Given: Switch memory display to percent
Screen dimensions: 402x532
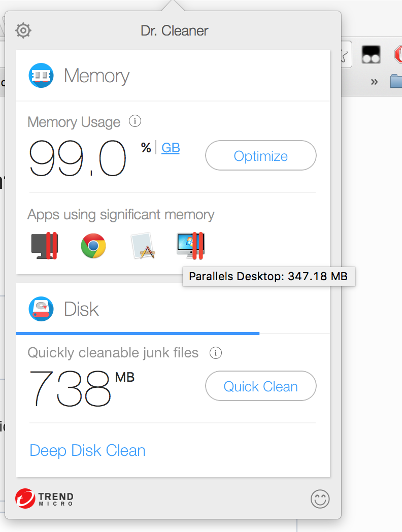Looking at the screenshot, I should 146,148.
